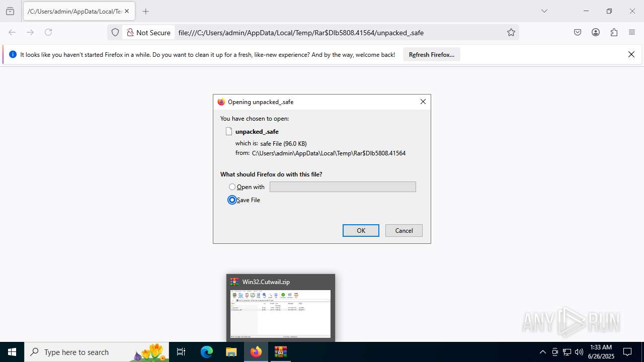The height and width of the screenshot is (362, 644).
Task: Click the meet now tray icon
Action: [x=555, y=352]
